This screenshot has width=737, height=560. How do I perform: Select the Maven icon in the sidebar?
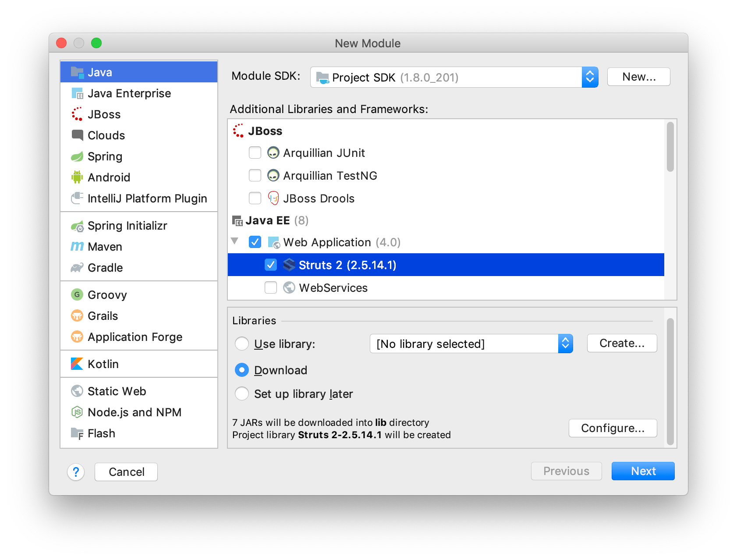tap(77, 246)
